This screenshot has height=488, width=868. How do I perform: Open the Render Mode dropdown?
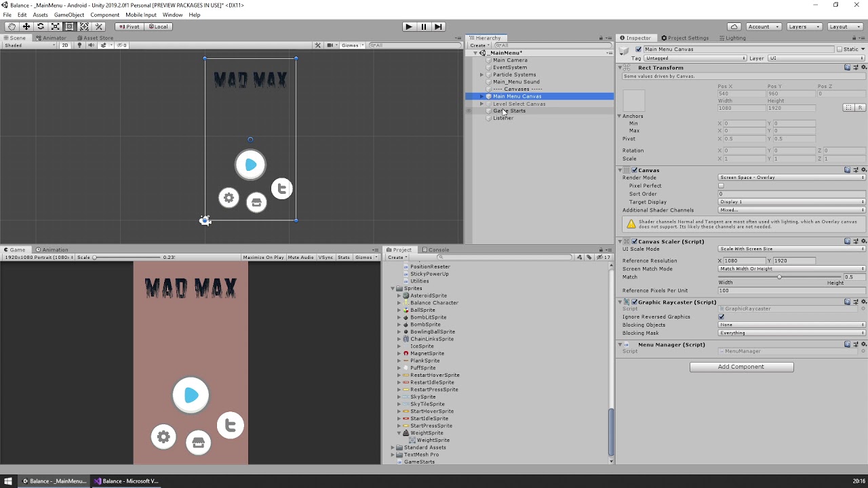pyautogui.click(x=791, y=178)
